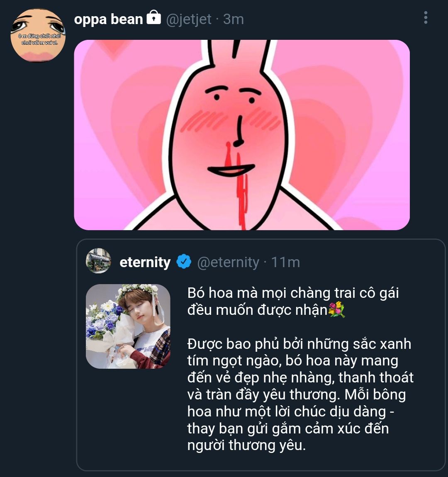Open oppa bean's round profile avatar
Screen dimensions: 448x477
point(38,35)
